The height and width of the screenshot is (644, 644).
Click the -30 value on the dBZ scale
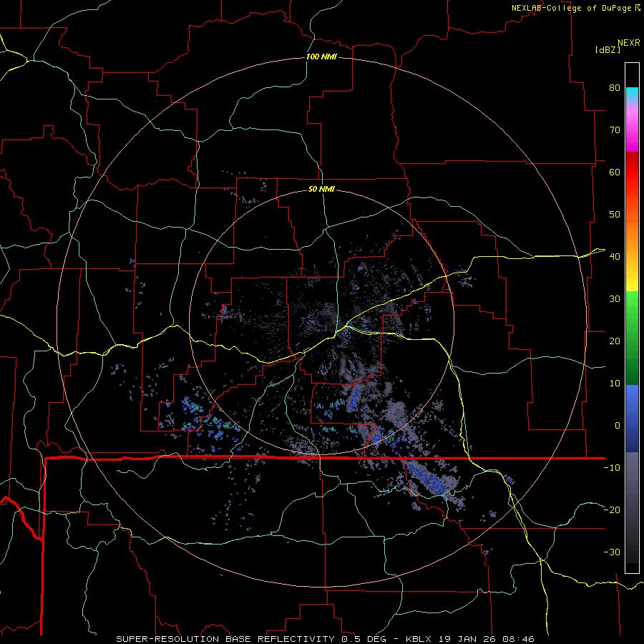click(612, 552)
